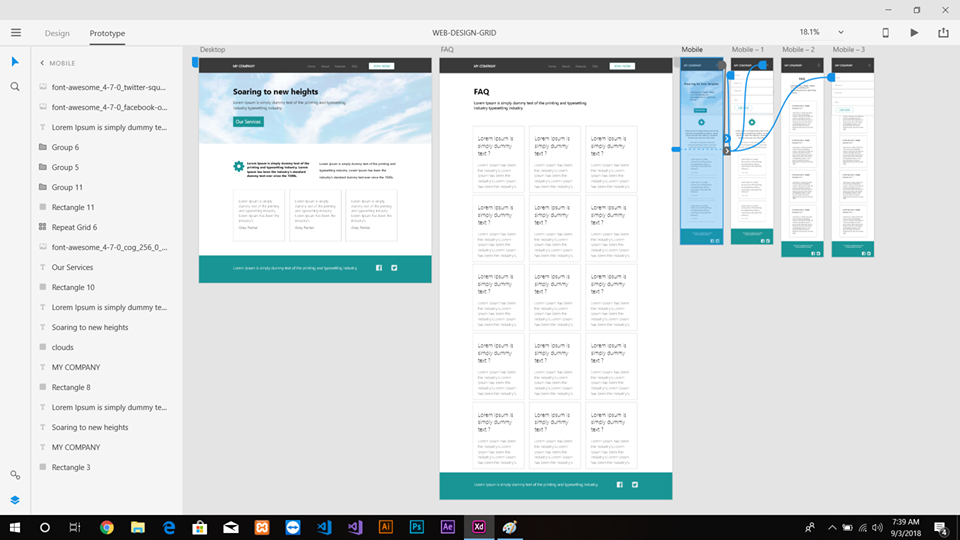Play the desktop preview
960x540 pixels.
[x=914, y=33]
